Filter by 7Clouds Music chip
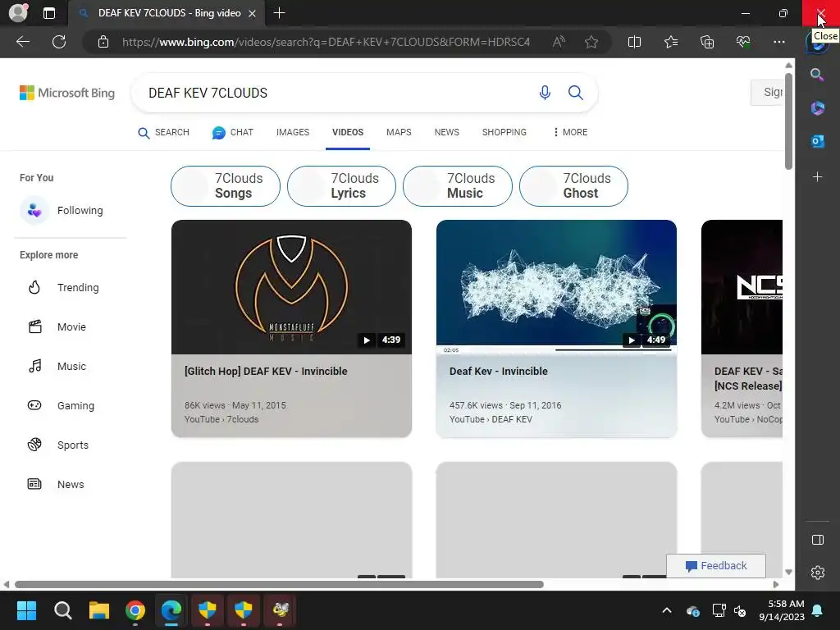This screenshot has height=630, width=840. (458, 186)
